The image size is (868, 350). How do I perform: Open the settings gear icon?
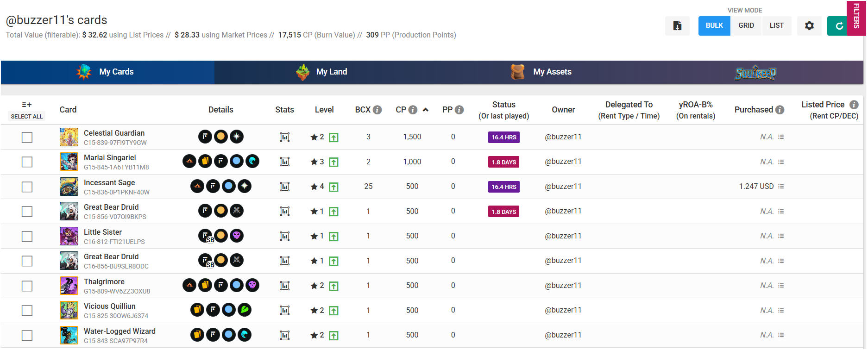click(x=809, y=26)
